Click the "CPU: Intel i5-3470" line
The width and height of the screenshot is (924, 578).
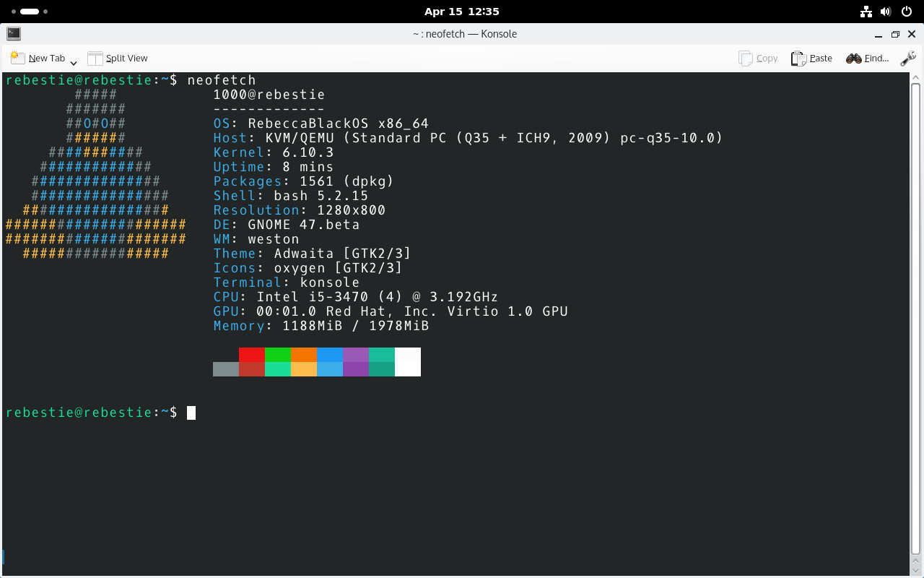click(356, 297)
